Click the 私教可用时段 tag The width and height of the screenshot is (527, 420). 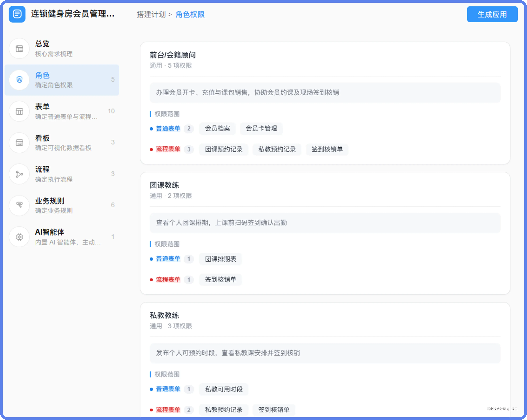[x=224, y=389]
